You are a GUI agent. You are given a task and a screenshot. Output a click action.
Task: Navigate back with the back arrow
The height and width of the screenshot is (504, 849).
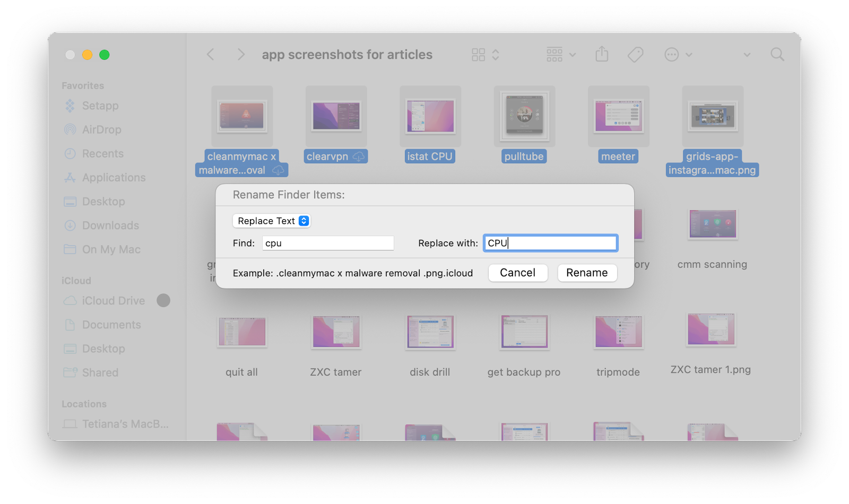coord(210,54)
